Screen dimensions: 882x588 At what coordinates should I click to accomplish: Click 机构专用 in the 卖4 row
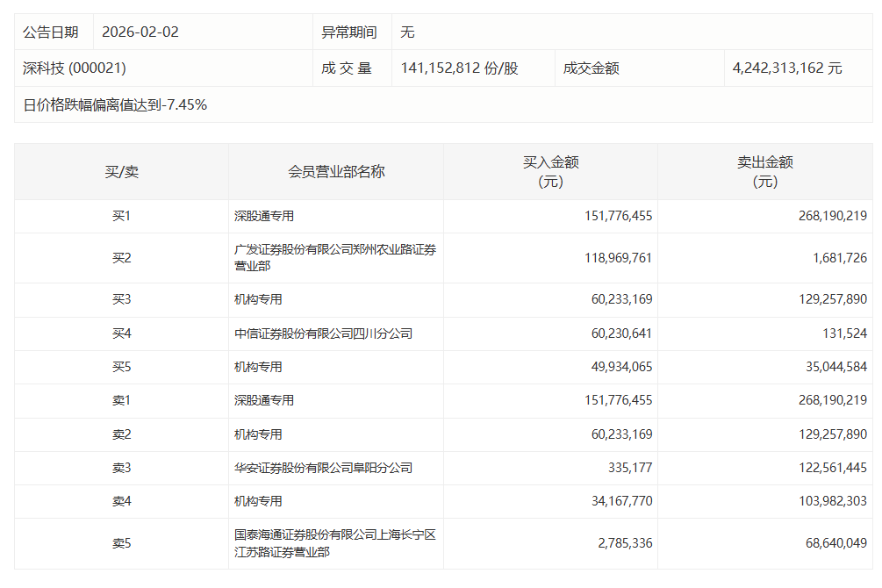pyautogui.click(x=258, y=501)
